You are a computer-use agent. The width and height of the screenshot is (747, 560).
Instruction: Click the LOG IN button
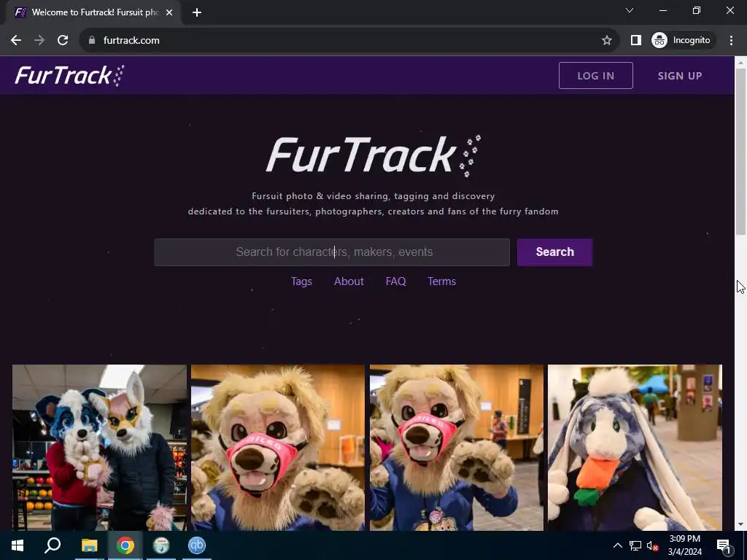tap(595, 75)
